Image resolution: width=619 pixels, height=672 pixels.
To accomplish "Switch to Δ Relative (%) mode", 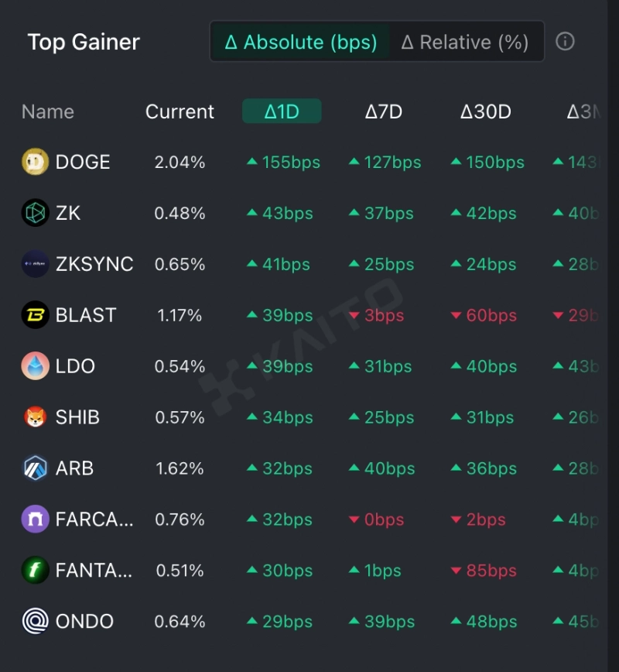I will click(x=465, y=42).
